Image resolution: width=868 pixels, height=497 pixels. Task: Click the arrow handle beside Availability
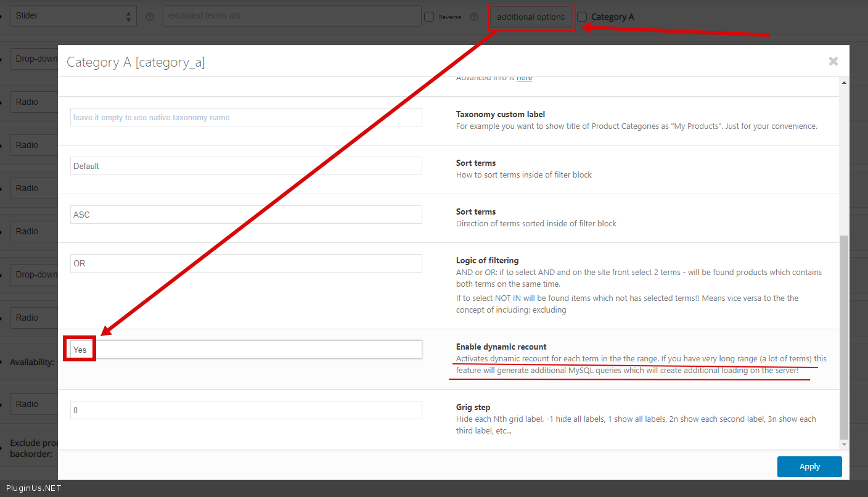[2, 362]
